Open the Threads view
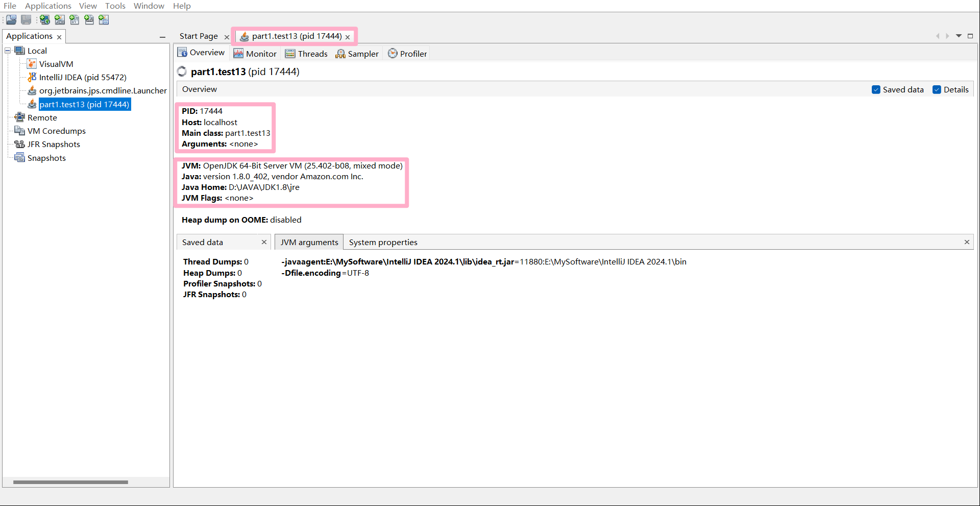Image resolution: width=980 pixels, height=506 pixels. [x=306, y=54]
